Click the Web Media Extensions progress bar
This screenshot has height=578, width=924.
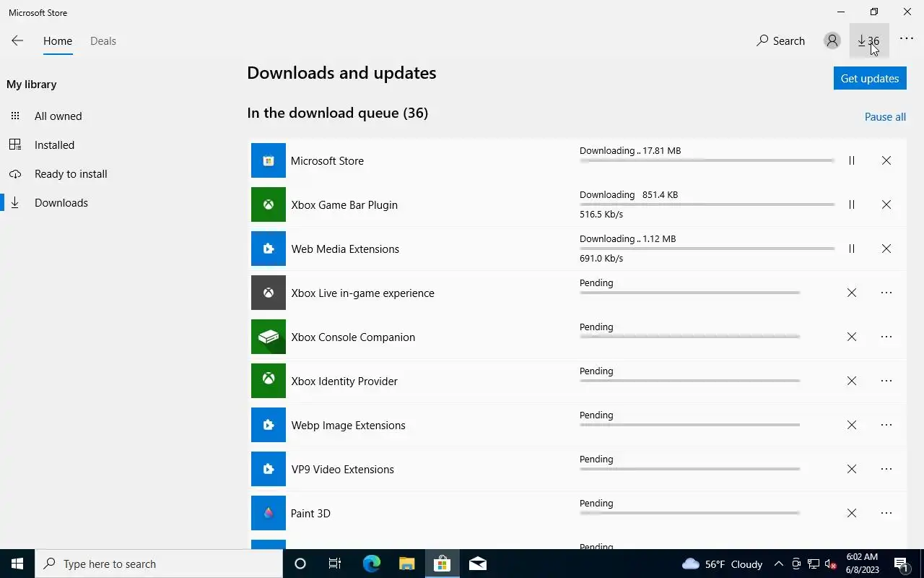pos(707,249)
